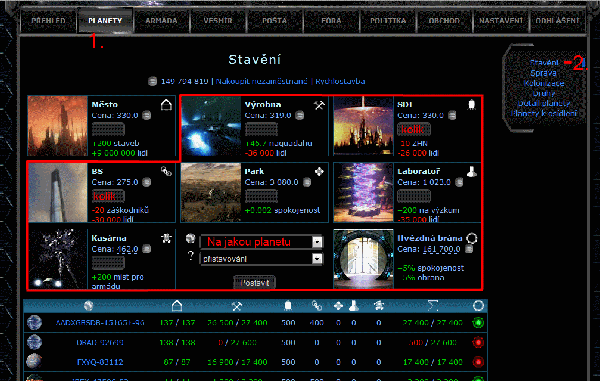Image resolution: width=600 pixels, height=381 pixels.
Task: Open the planet selection dropdown arrow
Action: click(317, 242)
